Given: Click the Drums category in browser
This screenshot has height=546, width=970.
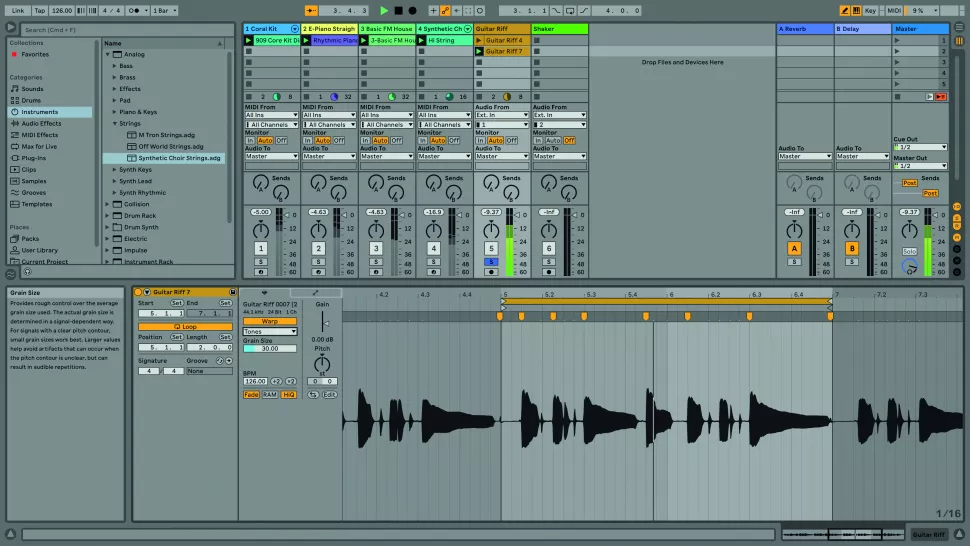Looking at the screenshot, I should (x=32, y=100).
